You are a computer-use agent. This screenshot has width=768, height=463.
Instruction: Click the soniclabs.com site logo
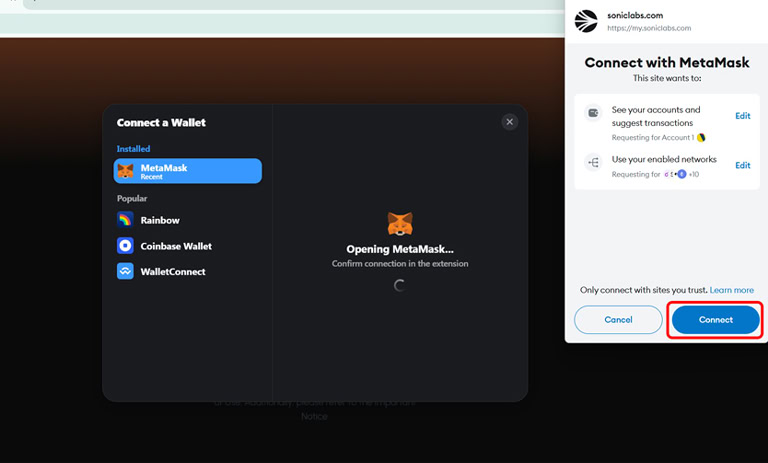589,21
